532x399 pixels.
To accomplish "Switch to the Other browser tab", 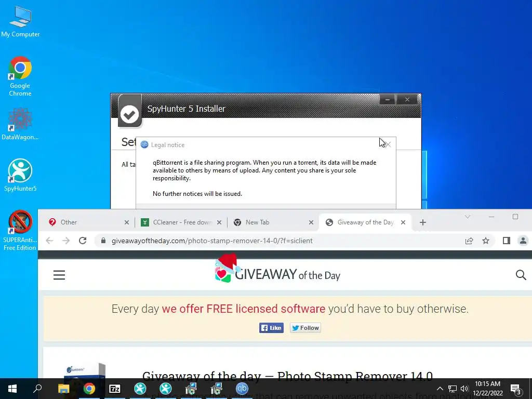I will coord(86,222).
